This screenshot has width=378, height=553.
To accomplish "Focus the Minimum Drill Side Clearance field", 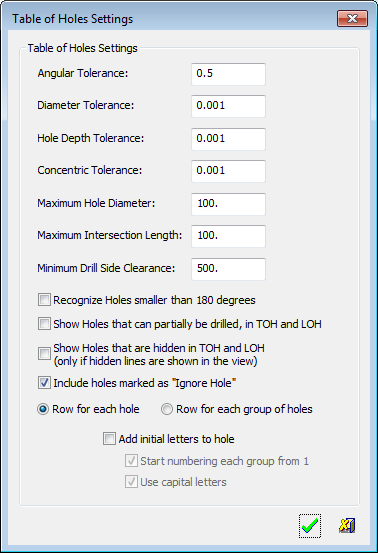I will 228,269.
